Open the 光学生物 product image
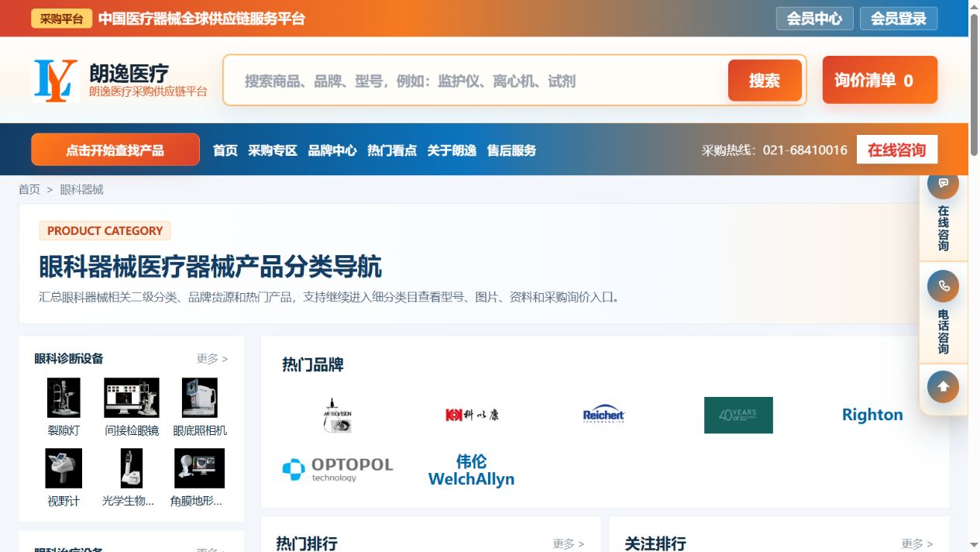This screenshot has width=980, height=552. (x=132, y=468)
